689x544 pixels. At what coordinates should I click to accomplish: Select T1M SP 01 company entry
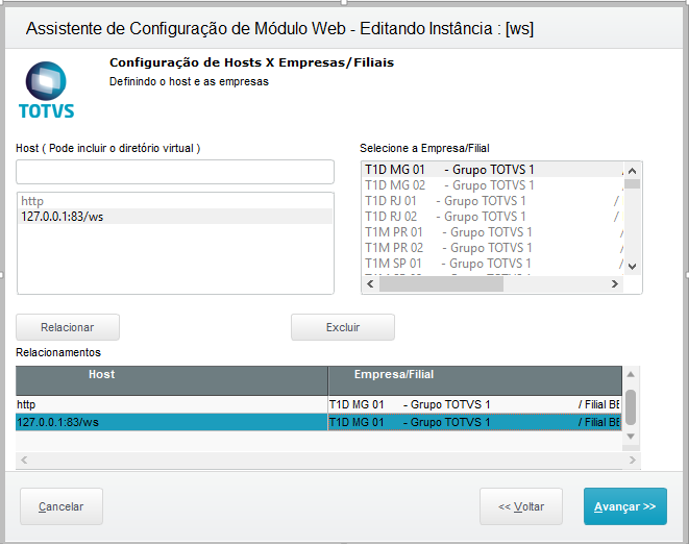(493, 263)
